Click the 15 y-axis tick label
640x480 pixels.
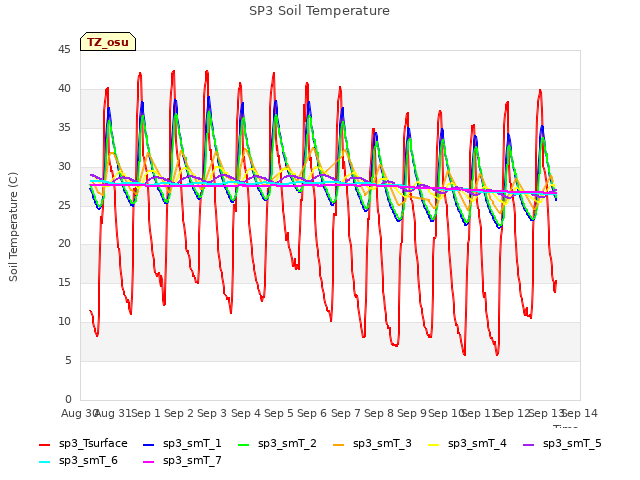[x=64, y=282]
